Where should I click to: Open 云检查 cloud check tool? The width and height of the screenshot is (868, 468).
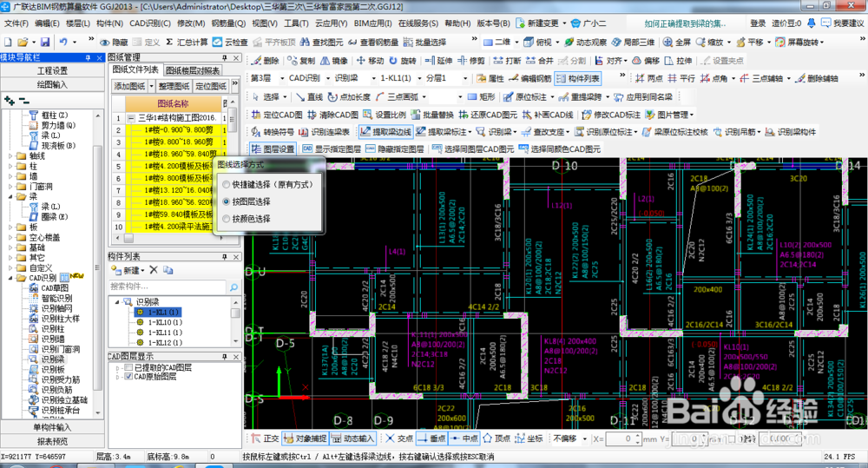[x=230, y=42]
